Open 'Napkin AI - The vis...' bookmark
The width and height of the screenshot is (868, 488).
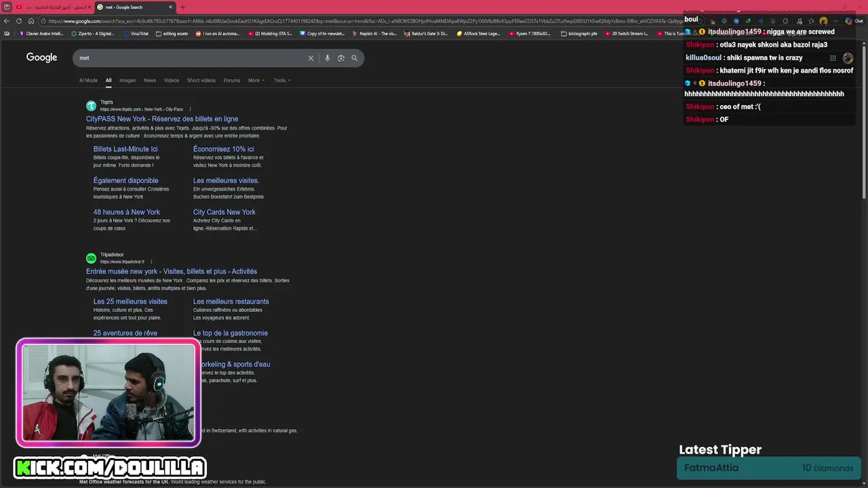coord(374,33)
